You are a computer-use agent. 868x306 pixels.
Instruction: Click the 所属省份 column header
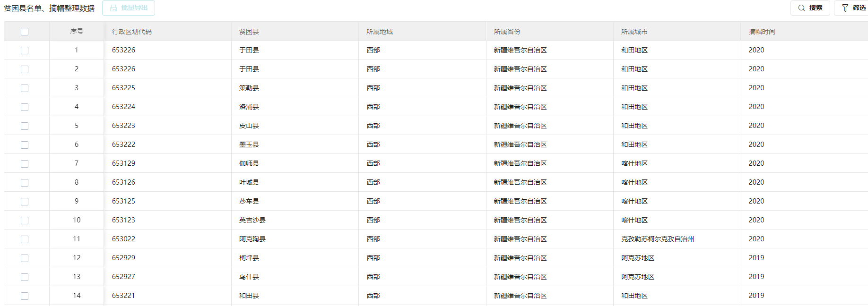(x=507, y=32)
